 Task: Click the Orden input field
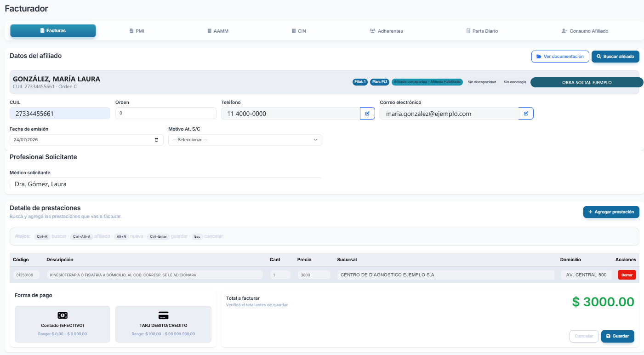[165, 113]
